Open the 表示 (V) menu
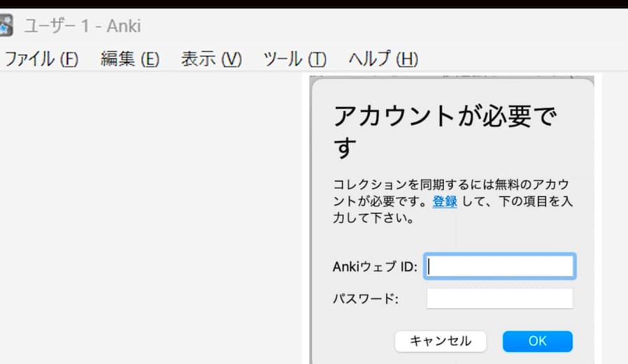 coord(211,59)
